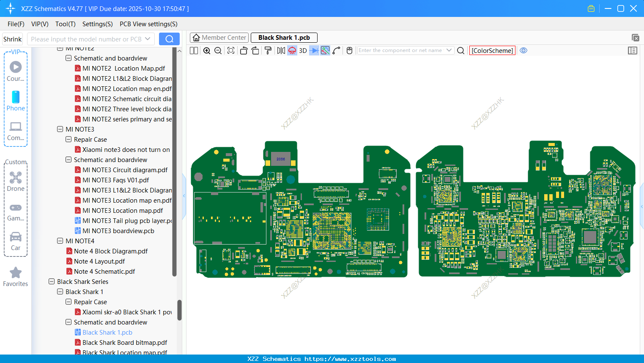Viewport: 644px width, 363px height.
Task: Toggle the split view panel icon
Action: [x=194, y=51]
